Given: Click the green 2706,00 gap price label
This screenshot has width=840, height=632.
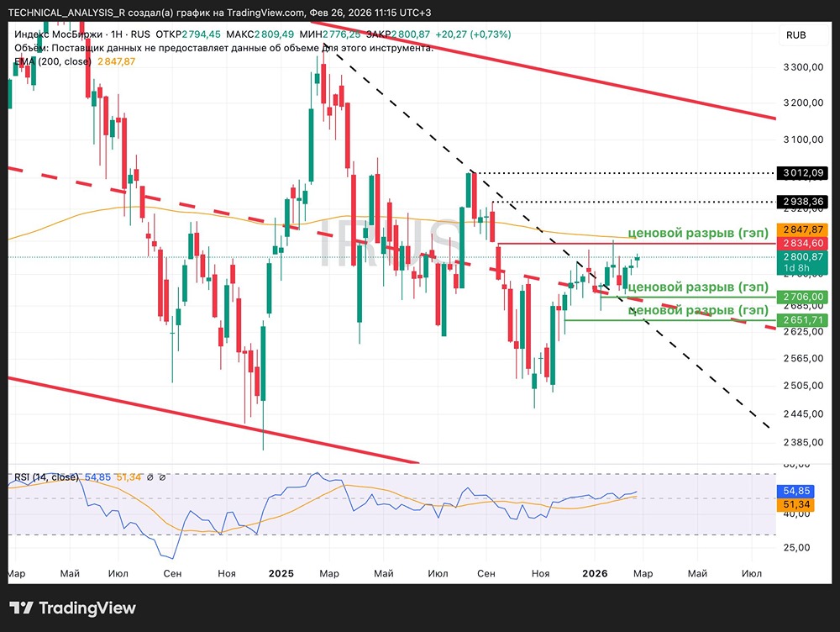Looking at the screenshot, I should [x=802, y=296].
